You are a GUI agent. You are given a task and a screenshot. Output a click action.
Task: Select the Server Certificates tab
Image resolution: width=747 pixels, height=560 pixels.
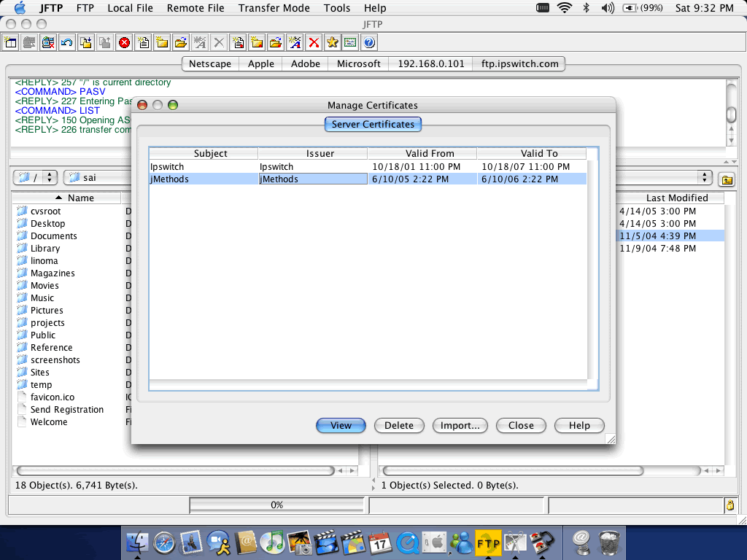(373, 124)
